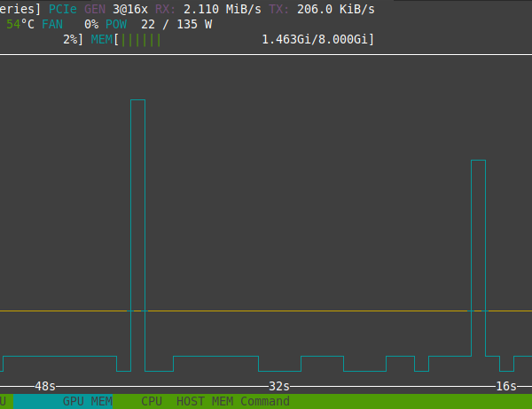Click the 2% GPU utilization value
This screenshot has height=409, width=532.
point(71,39)
